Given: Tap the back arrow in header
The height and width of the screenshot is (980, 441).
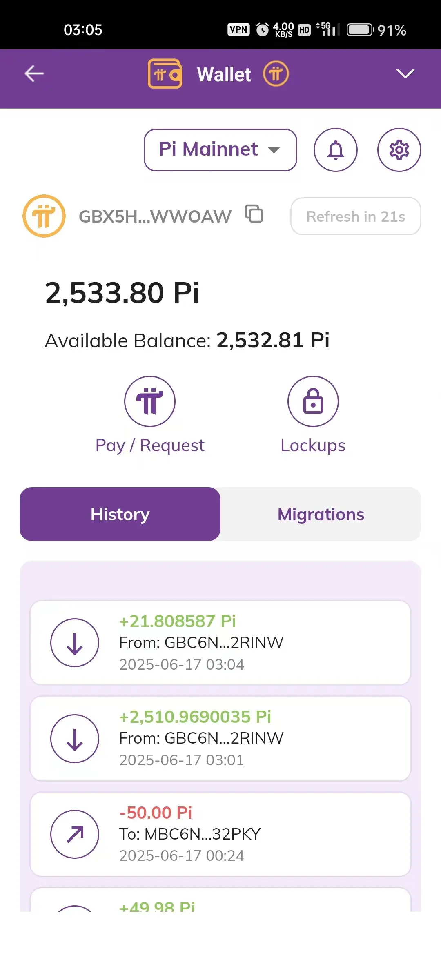Looking at the screenshot, I should pos(34,74).
